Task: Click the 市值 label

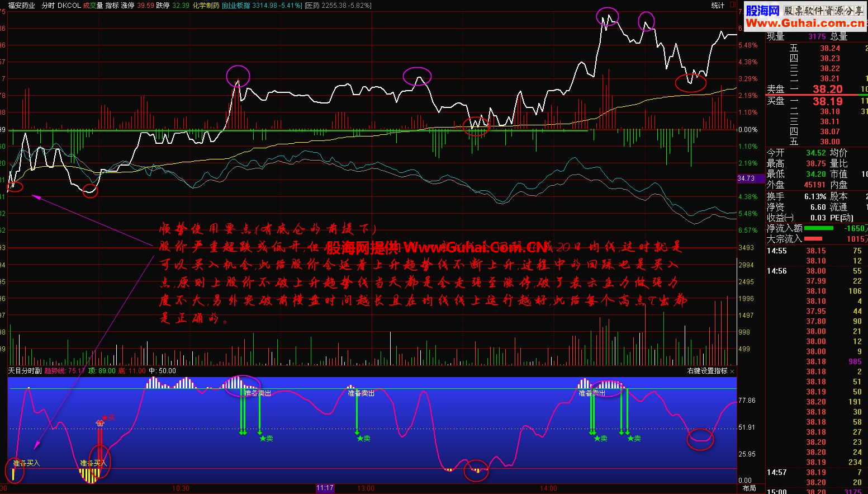Action: 839,175
